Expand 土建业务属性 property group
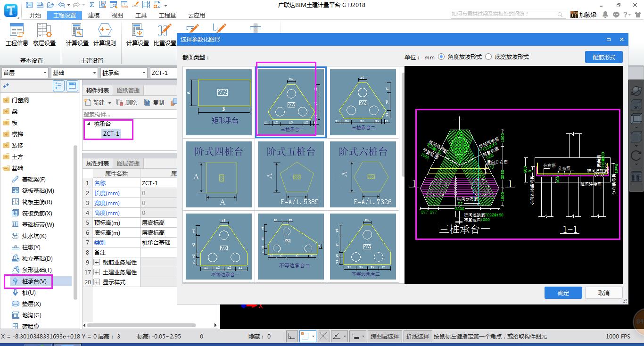644x346 pixels. [x=97, y=272]
